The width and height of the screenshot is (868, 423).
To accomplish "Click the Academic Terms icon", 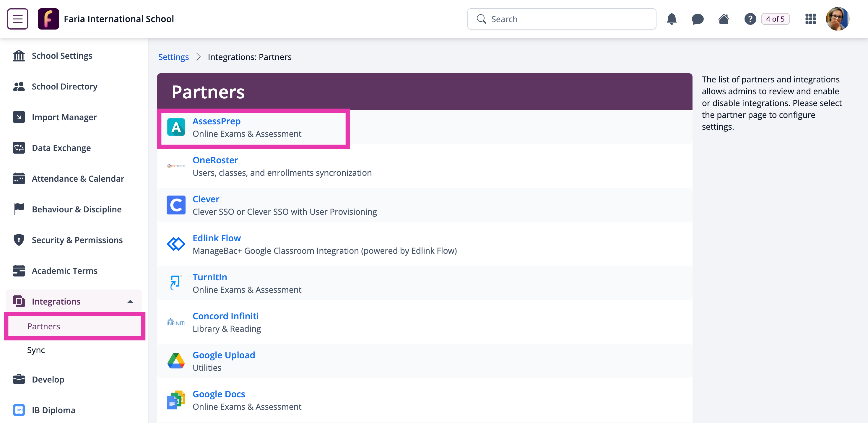I will (19, 271).
